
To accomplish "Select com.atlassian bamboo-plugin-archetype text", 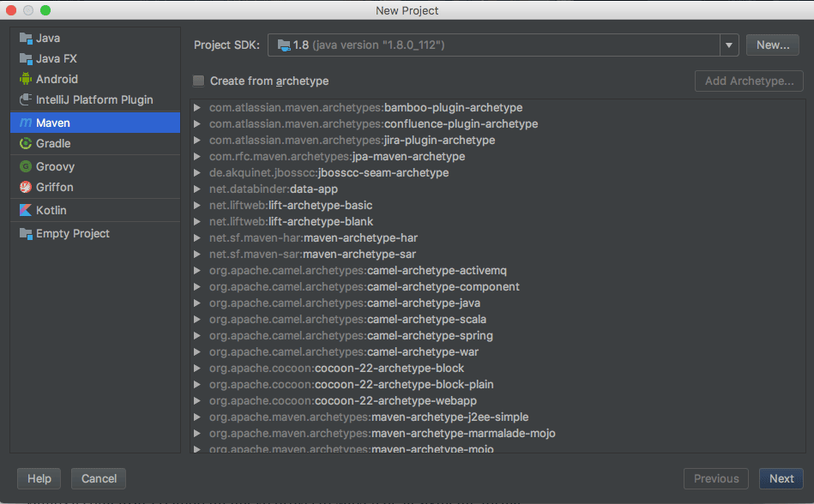I will click(366, 107).
